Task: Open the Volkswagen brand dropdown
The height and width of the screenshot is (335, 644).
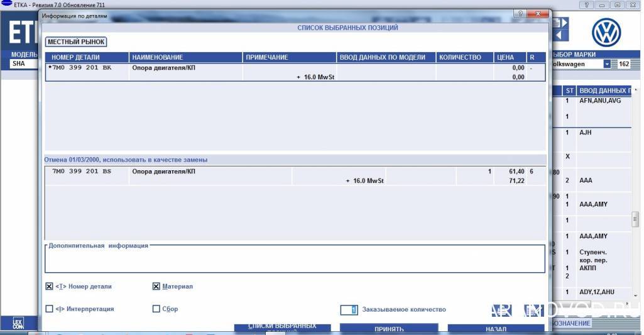Action: click(x=606, y=64)
